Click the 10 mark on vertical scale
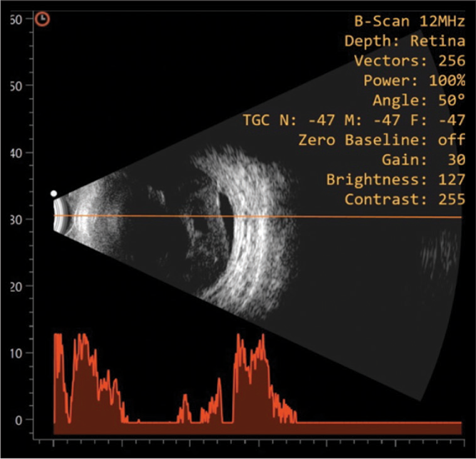The image size is (476, 459). 16,353
